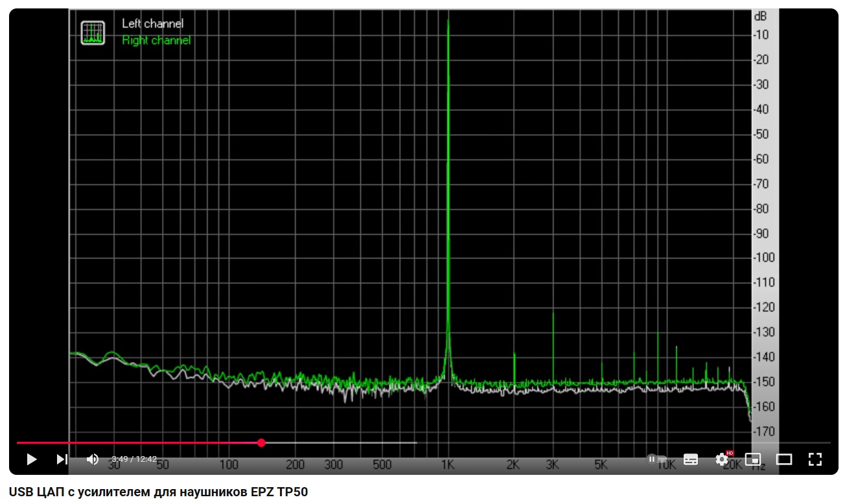Play the video
Image resolution: width=845 pixels, height=504 pixels.
[x=31, y=459]
